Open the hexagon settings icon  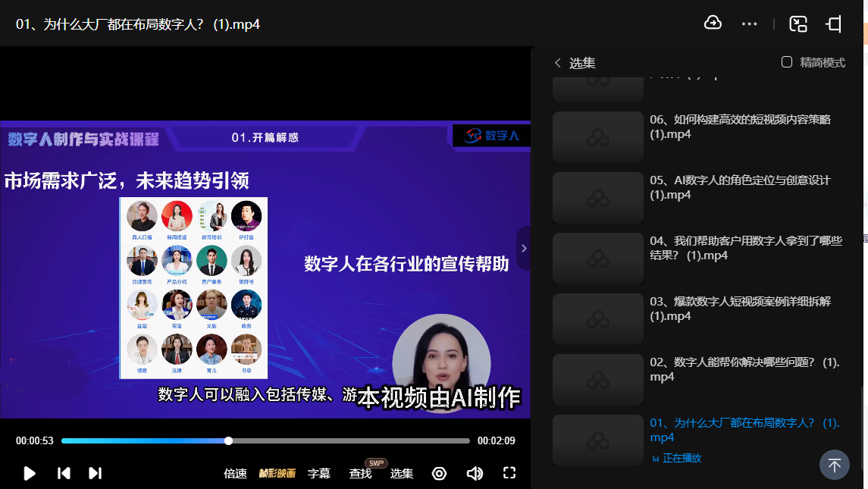pyautogui.click(x=439, y=473)
